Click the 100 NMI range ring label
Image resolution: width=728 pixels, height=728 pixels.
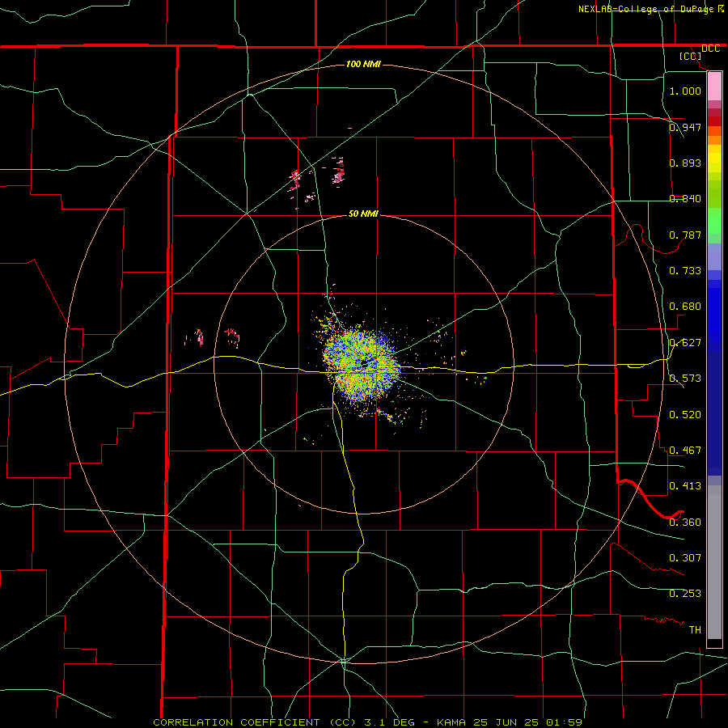[x=363, y=64]
